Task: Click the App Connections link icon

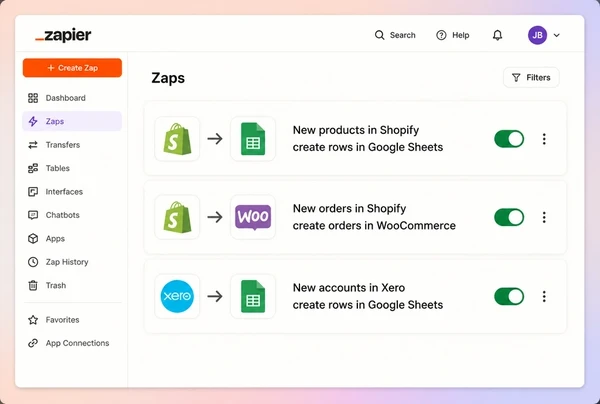Action: 33,343
